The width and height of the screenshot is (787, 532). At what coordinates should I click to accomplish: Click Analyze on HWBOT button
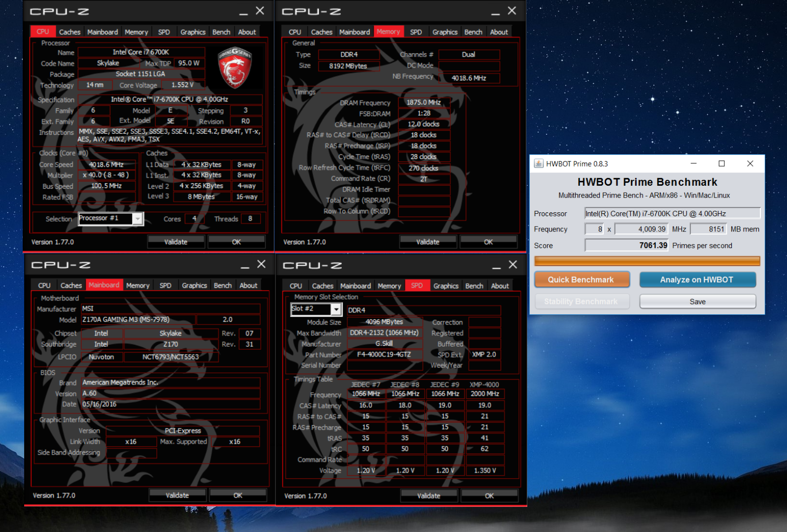697,279
